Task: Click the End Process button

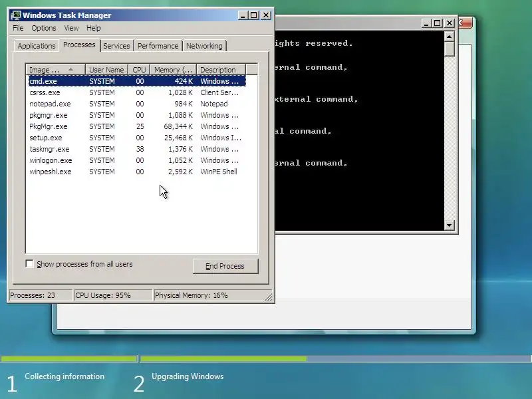Action: click(x=225, y=266)
